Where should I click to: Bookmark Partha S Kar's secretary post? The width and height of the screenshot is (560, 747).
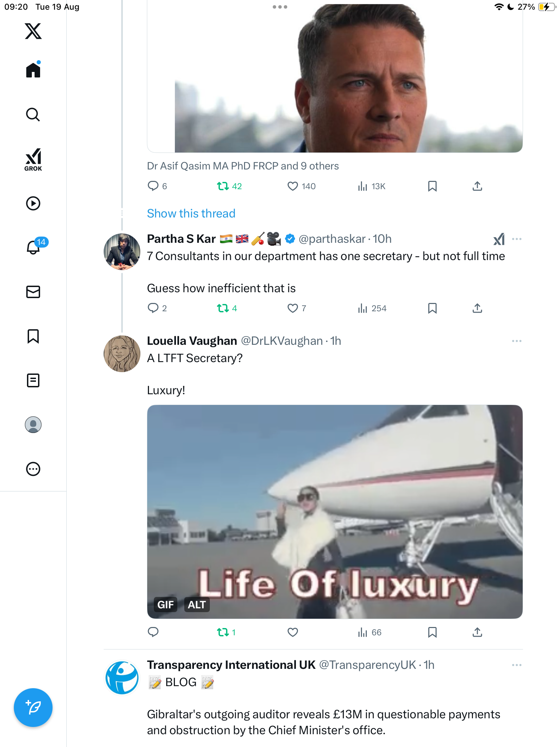pyautogui.click(x=432, y=308)
